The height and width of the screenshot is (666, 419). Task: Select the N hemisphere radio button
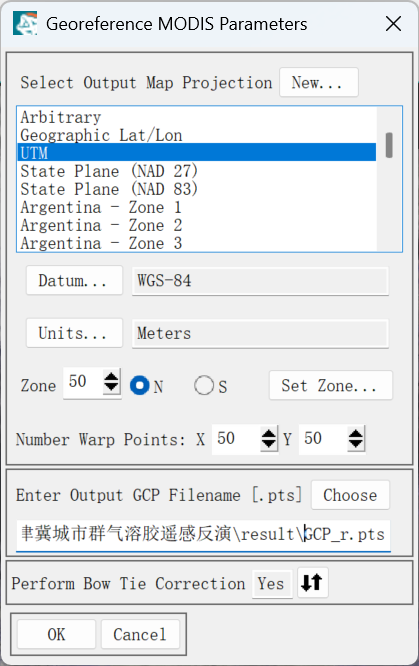pos(140,386)
